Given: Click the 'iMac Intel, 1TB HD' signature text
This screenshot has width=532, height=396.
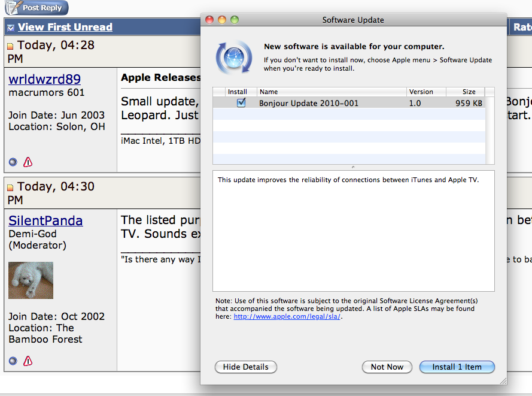Looking at the screenshot, I should pos(161,141).
